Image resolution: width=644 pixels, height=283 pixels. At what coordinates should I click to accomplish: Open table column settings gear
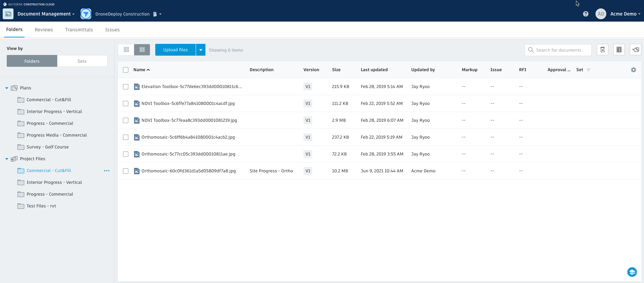(633, 70)
